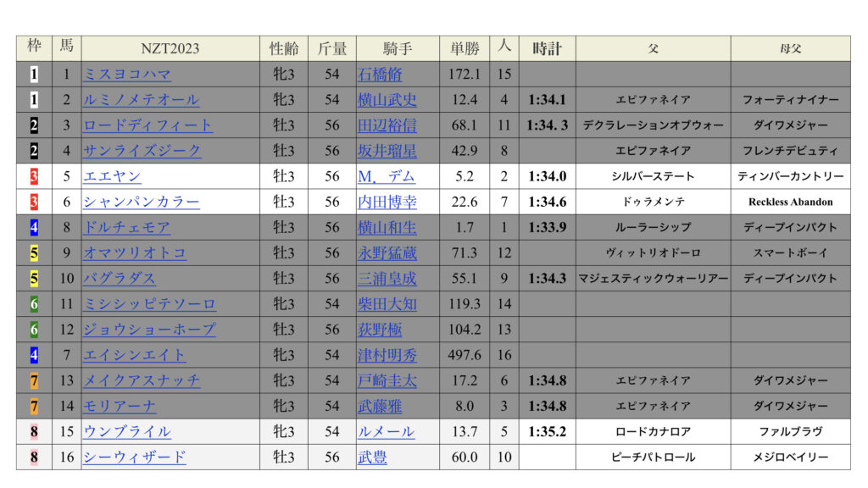Image resolution: width=868 pixels, height=488 pixels.
Task: Open jockey 田辺裕信 profile link
Action: tap(387, 125)
